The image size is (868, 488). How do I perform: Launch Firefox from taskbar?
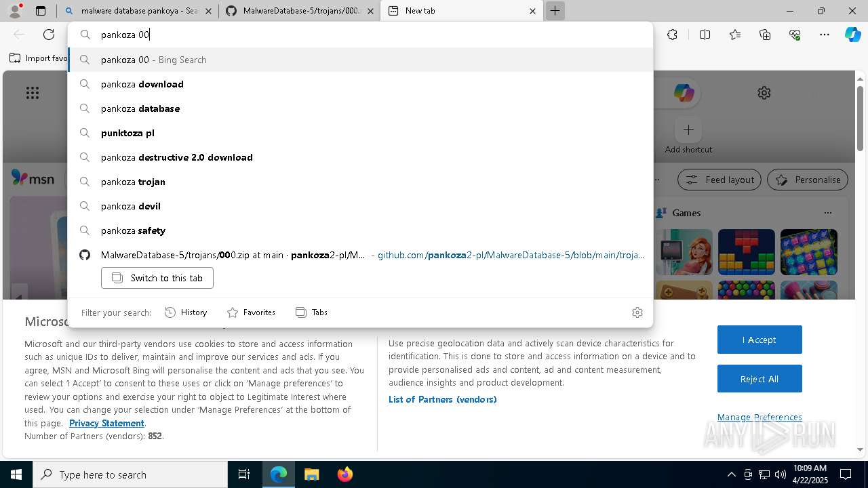pyautogui.click(x=344, y=474)
